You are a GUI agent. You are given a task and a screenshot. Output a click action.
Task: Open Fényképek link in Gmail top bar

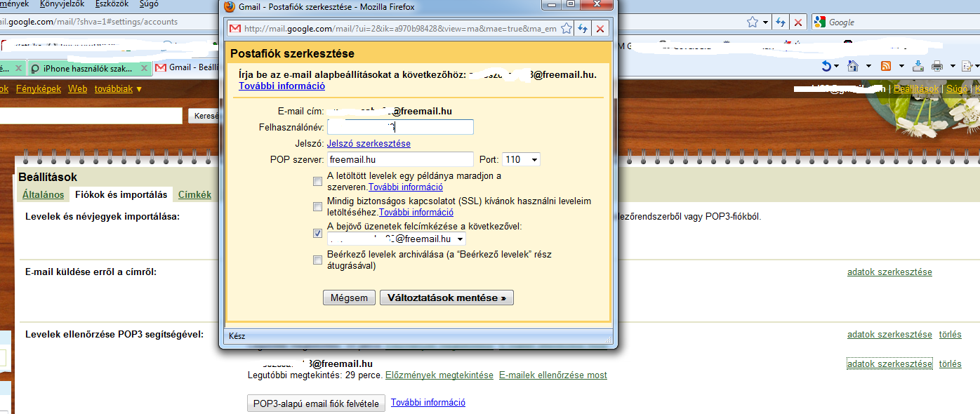[x=39, y=89]
